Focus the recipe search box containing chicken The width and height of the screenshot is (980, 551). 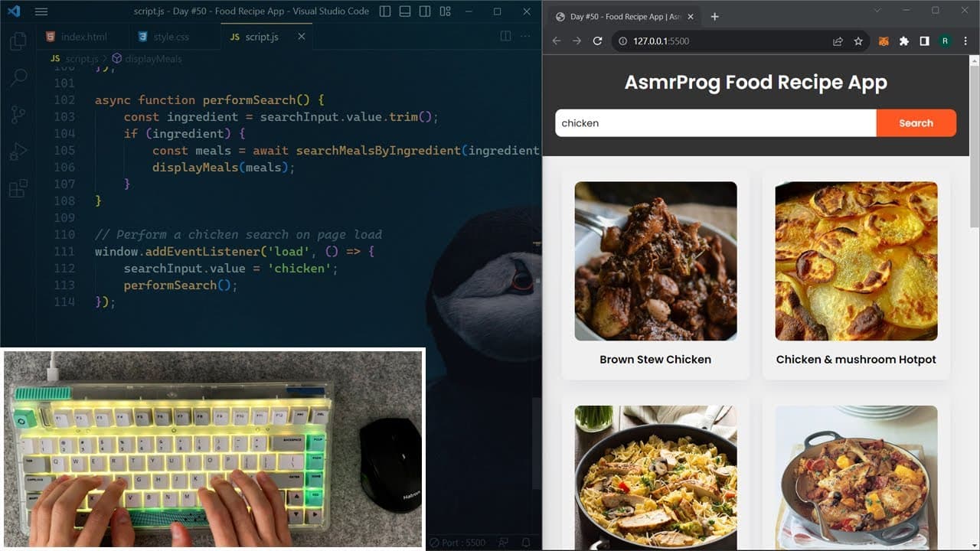click(716, 123)
